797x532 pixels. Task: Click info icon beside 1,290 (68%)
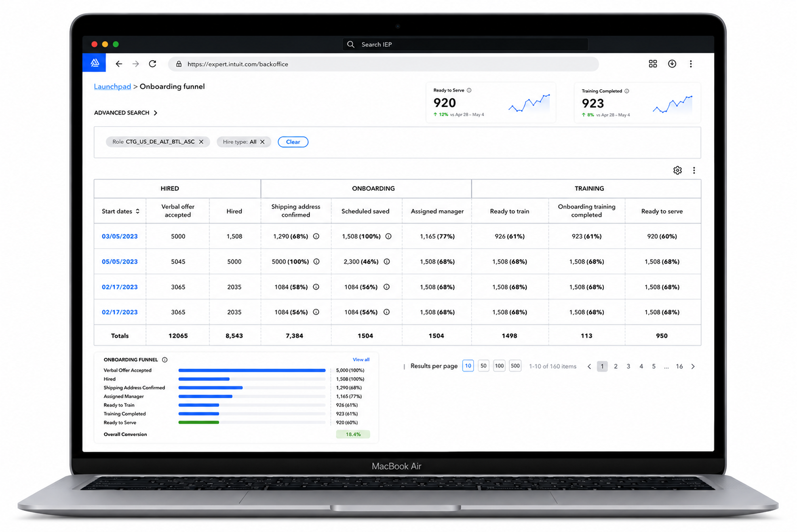pos(316,236)
